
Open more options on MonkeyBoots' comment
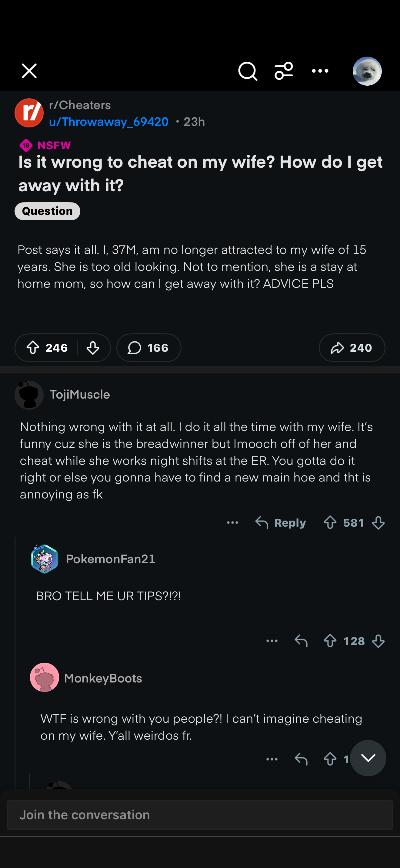272,759
